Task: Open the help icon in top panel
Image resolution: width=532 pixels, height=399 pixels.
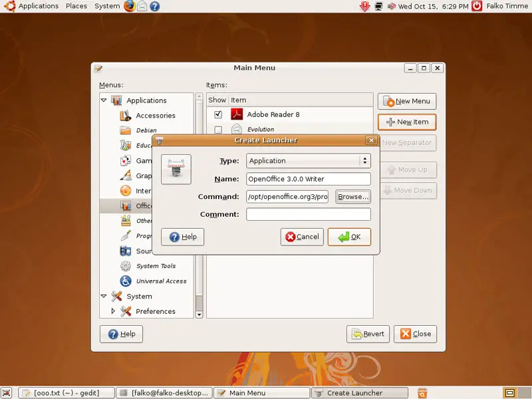Action: pyautogui.click(x=155, y=6)
